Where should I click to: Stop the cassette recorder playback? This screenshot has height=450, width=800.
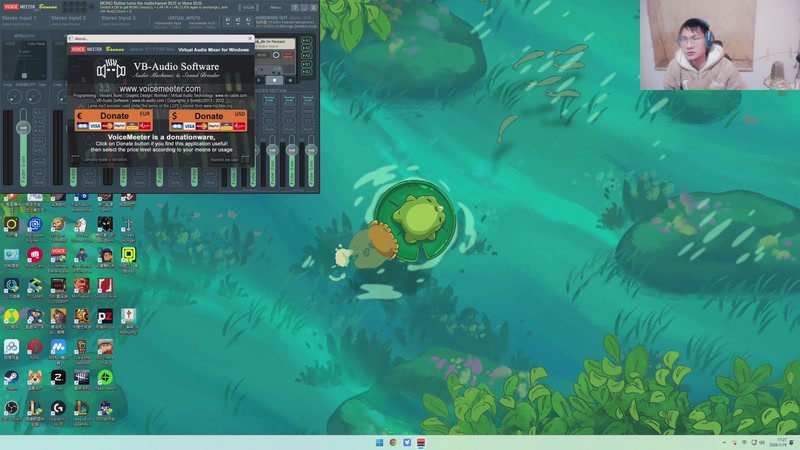(274, 80)
